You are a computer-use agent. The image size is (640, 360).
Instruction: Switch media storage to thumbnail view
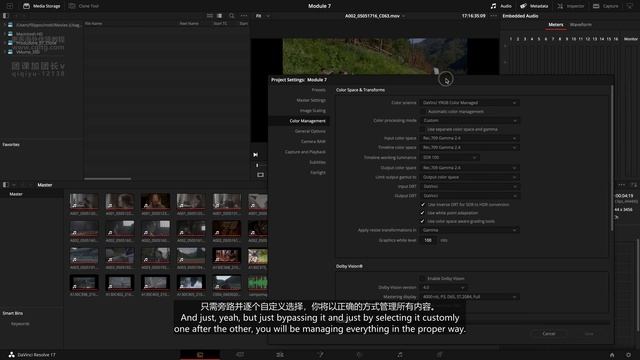tap(210, 16)
